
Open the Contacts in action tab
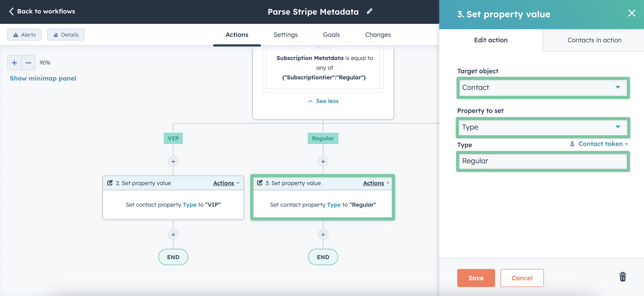594,40
